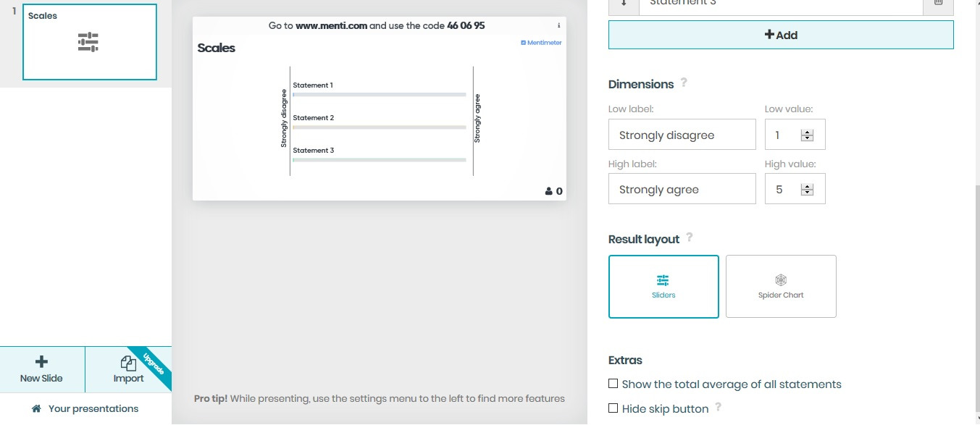
Task: Click the Low label text field
Action: tap(682, 135)
